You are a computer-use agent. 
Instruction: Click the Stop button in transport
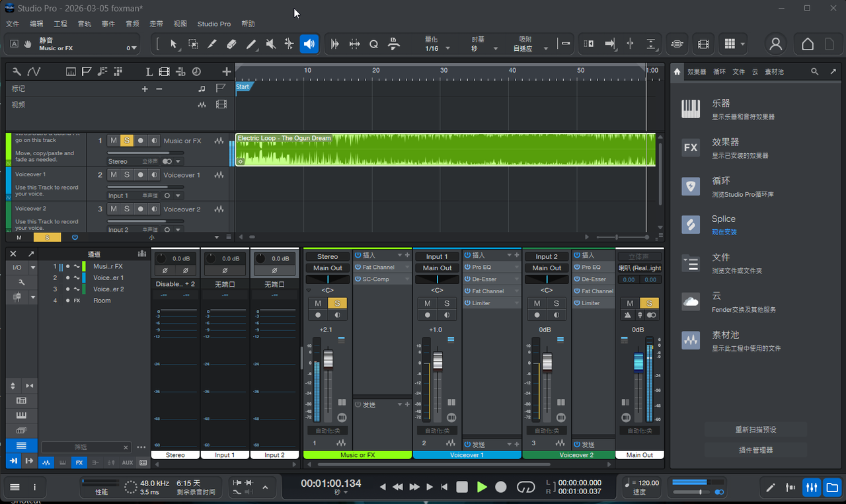tap(462, 487)
